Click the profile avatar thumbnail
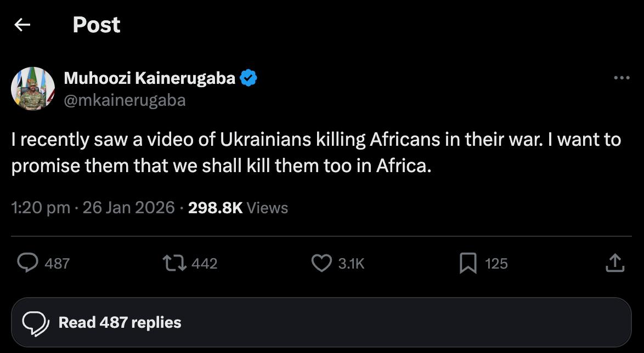644x353 pixels. click(33, 89)
